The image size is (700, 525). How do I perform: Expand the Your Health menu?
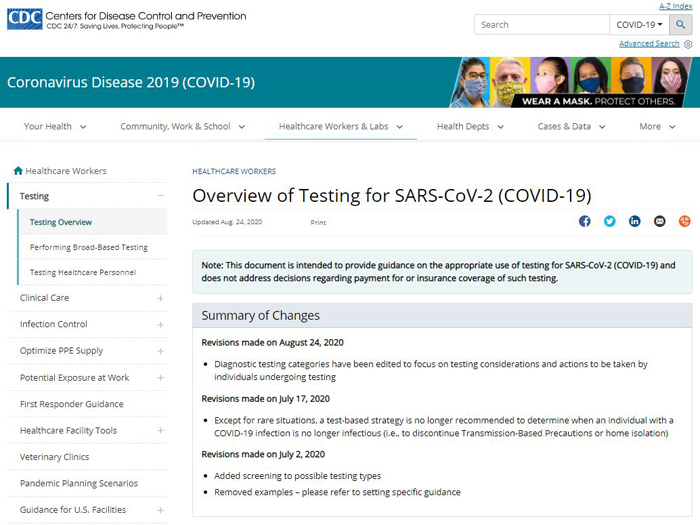55,126
